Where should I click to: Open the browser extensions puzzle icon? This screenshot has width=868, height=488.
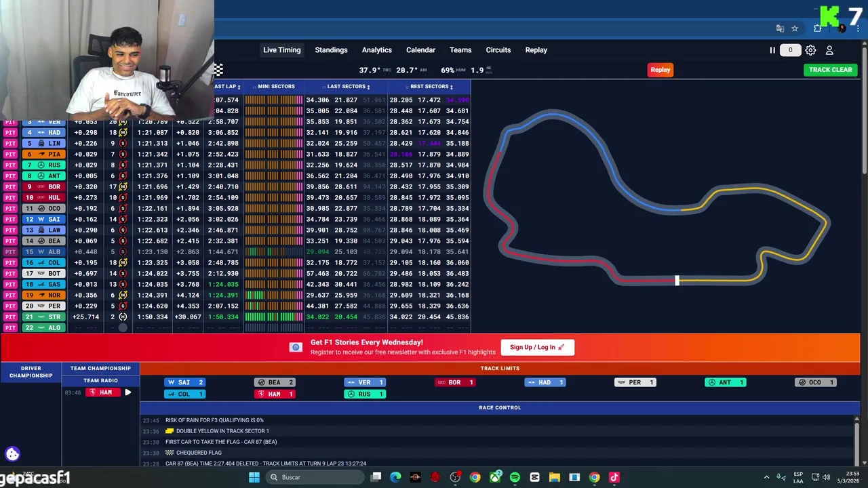818,28
